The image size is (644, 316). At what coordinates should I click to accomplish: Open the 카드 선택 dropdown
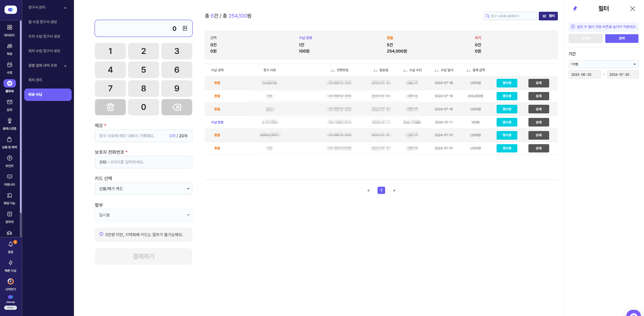click(144, 189)
